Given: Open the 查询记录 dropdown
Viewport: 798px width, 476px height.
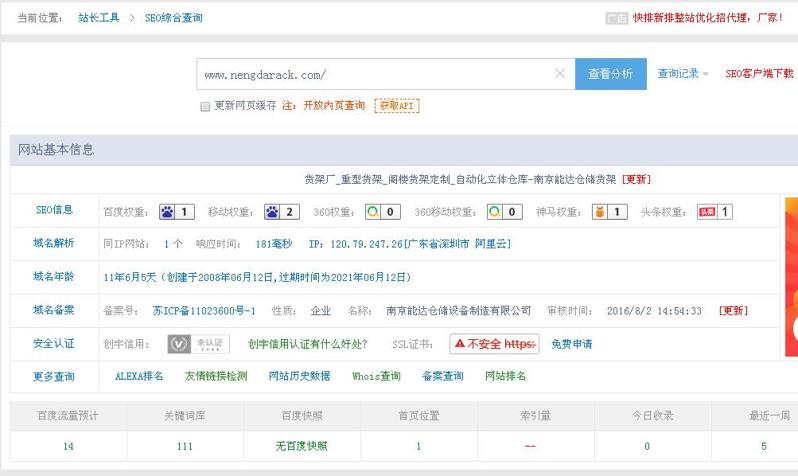Looking at the screenshot, I should [682, 74].
